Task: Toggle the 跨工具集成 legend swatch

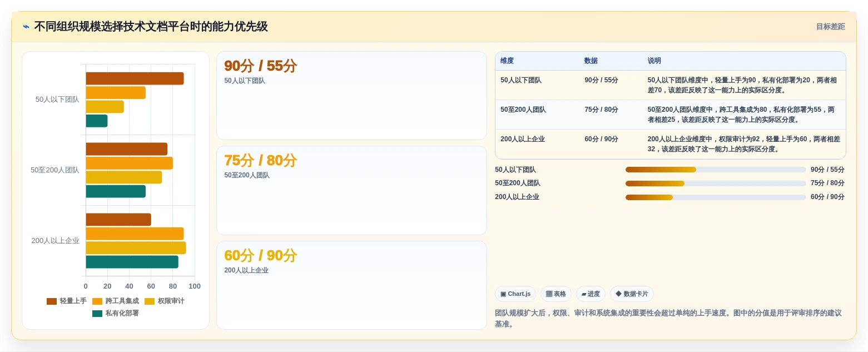Action: (97, 301)
